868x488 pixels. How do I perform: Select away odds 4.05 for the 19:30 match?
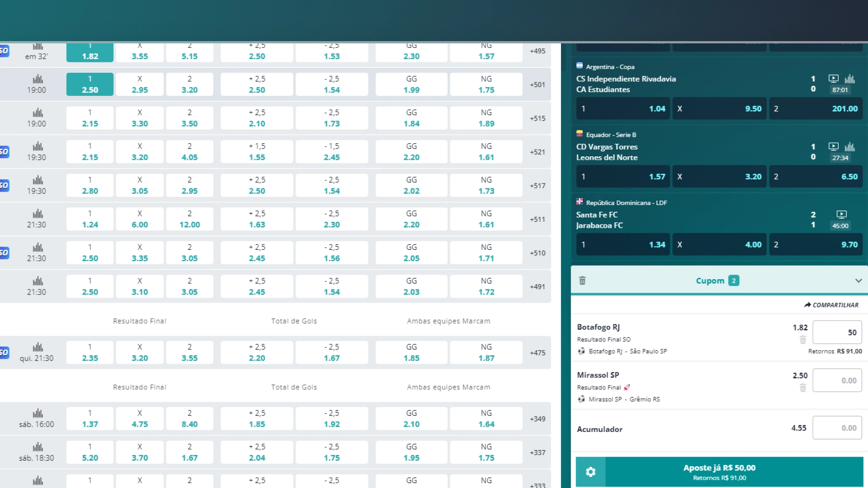[x=189, y=152]
